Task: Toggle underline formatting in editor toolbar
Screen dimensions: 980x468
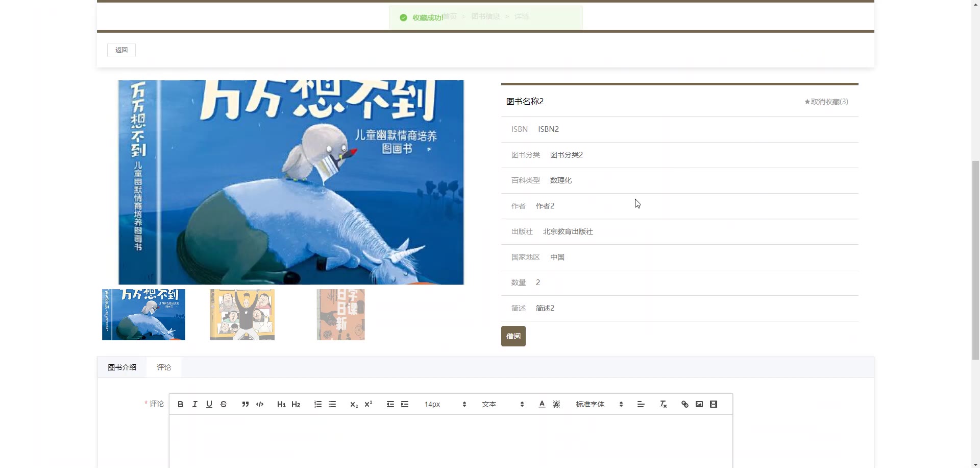Action: [209, 404]
